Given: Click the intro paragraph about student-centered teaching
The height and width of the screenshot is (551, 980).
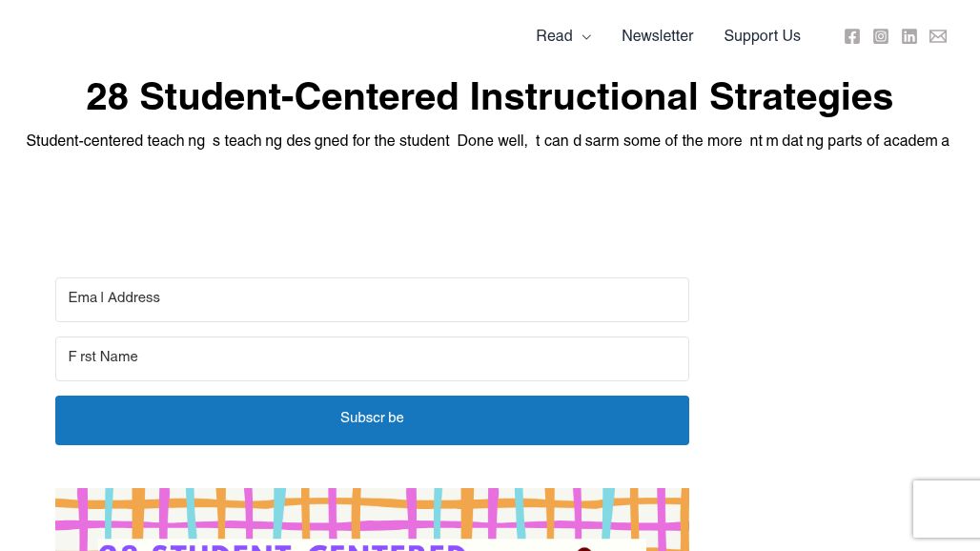Looking at the screenshot, I should tap(487, 141).
